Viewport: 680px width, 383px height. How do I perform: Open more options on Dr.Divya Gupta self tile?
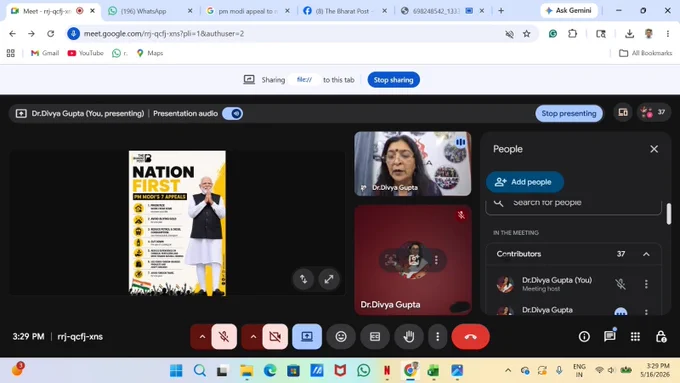point(436,260)
